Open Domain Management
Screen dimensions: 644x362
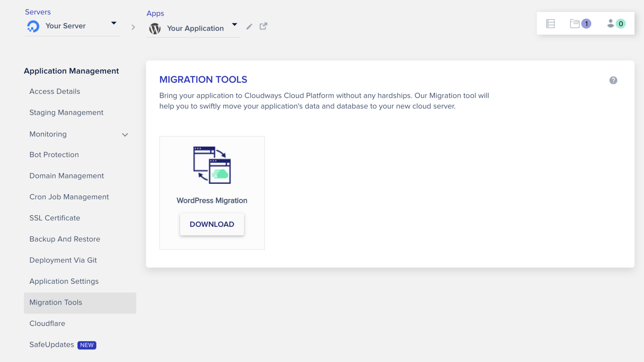coord(67,176)
